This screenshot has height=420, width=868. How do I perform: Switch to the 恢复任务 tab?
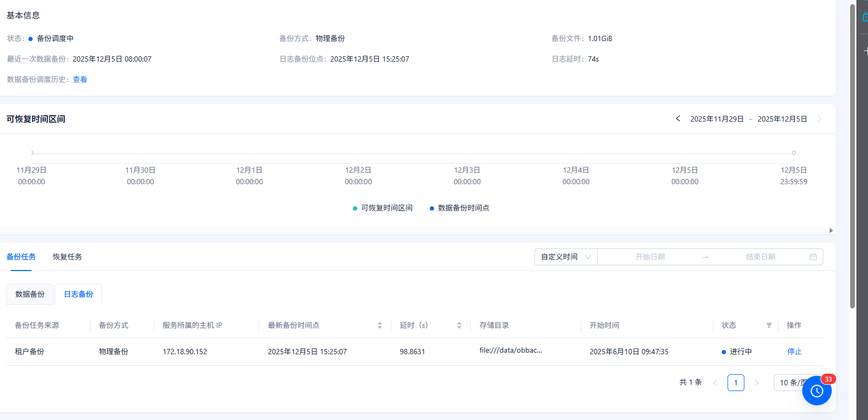pos(67,257)
